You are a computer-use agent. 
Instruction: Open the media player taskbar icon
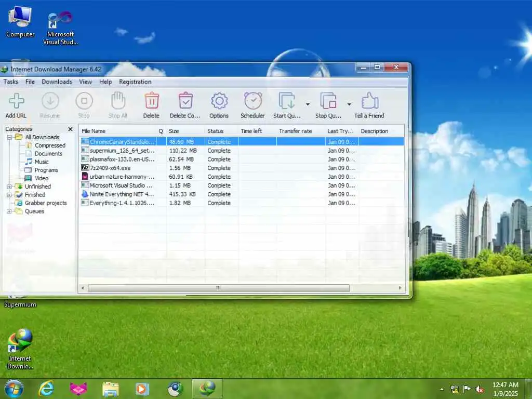point(142,389)
